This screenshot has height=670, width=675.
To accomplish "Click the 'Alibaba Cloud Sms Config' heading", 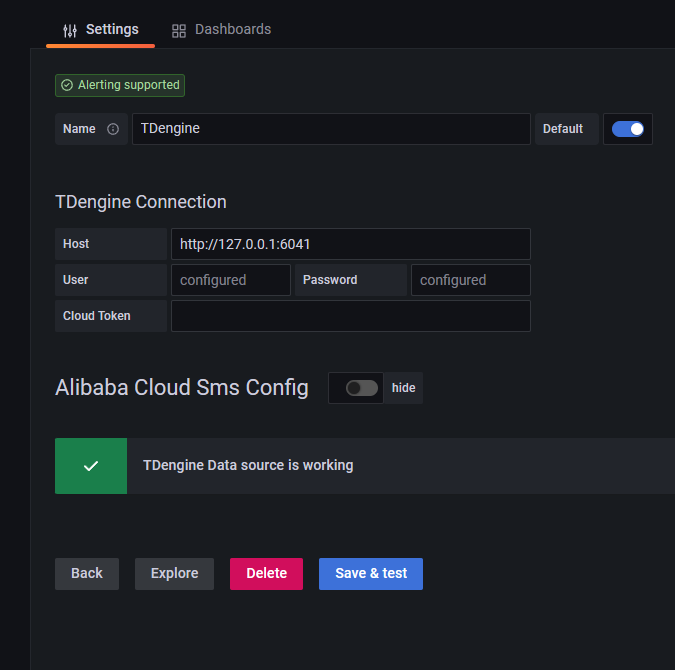I will [x=182, y=388].
